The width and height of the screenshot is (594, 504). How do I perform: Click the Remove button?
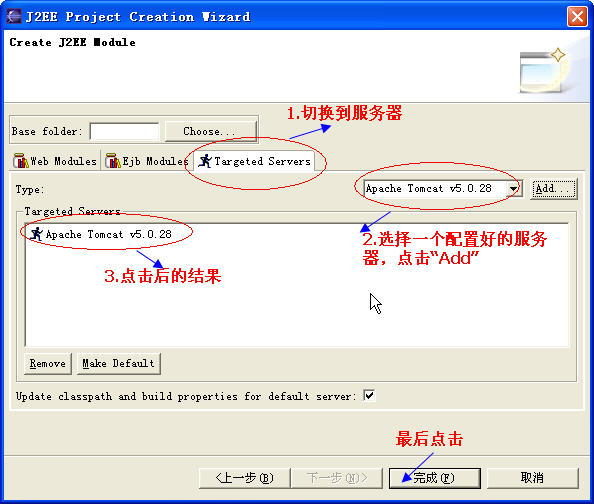click(48, 363)
